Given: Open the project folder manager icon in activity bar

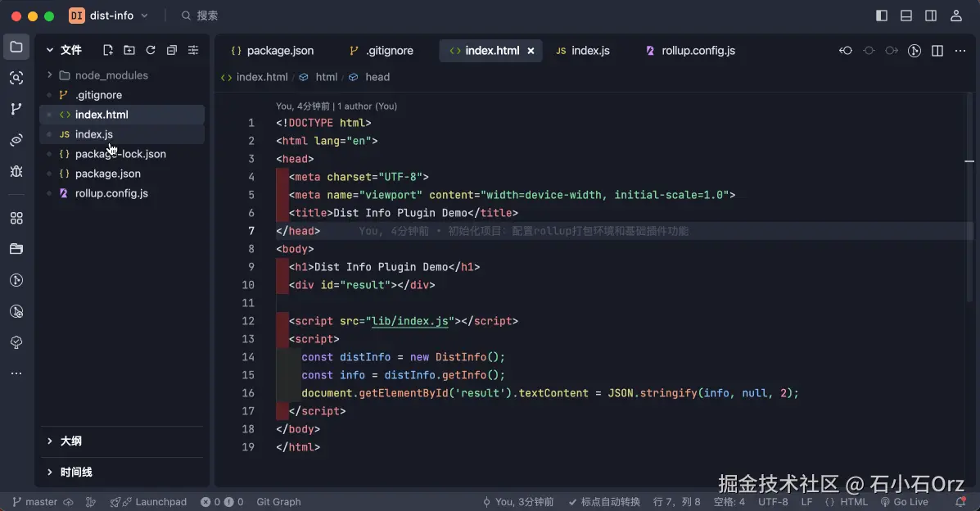Looking at the screenshot, I should pos(16,249).
